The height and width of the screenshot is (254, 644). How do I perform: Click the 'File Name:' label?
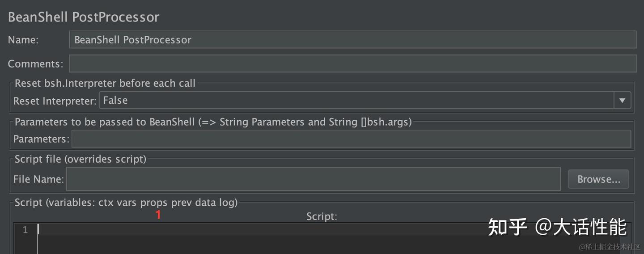38,179
